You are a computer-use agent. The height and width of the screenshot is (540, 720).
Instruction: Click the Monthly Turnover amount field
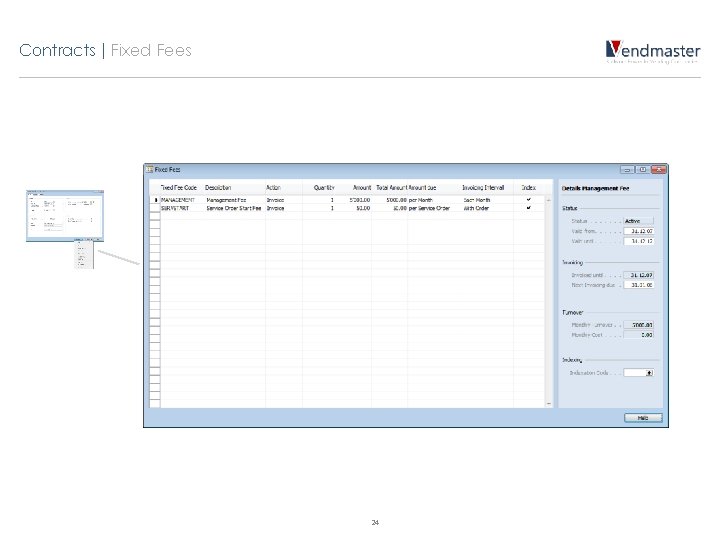pyautogui.click(x=638, y=325)
